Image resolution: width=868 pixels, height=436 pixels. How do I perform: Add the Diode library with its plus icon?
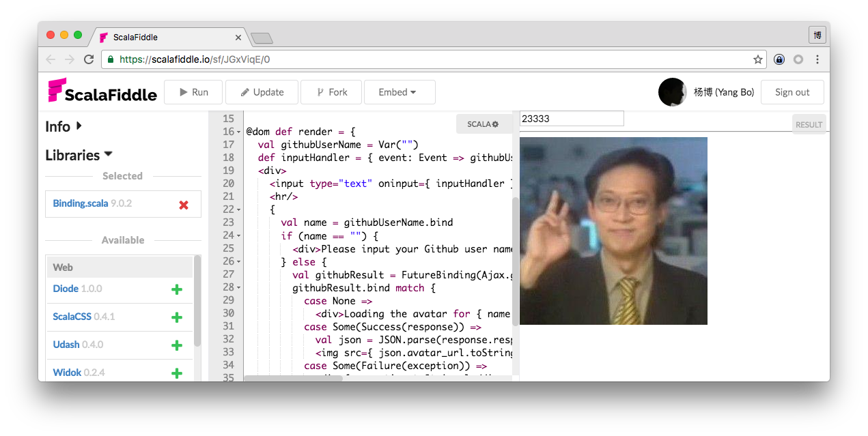(177, 289)
